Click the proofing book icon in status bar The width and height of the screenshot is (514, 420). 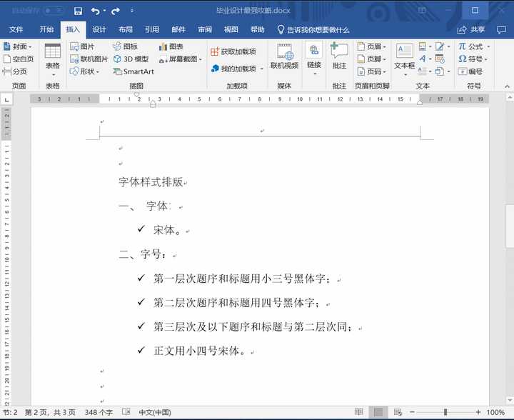tap(126, 412)
